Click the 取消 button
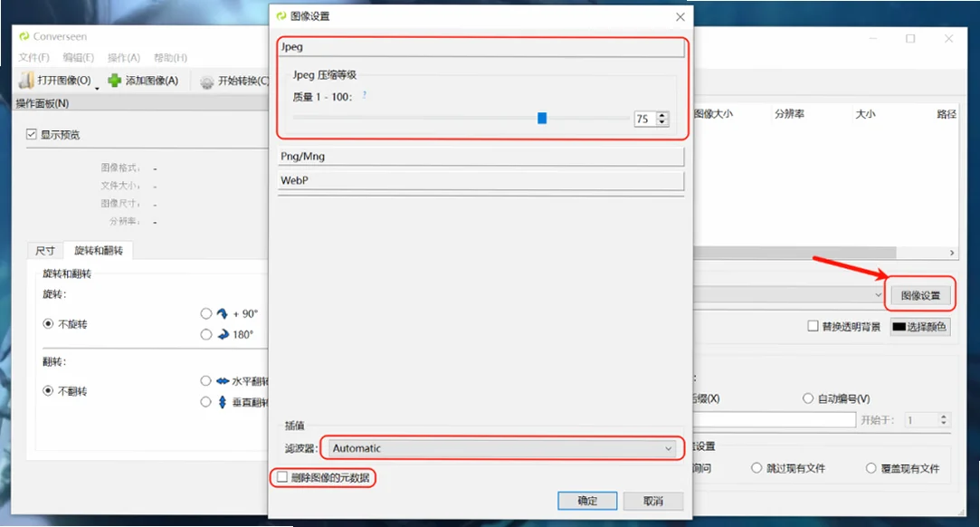The image size is (980, 527). tap(653, 501)
